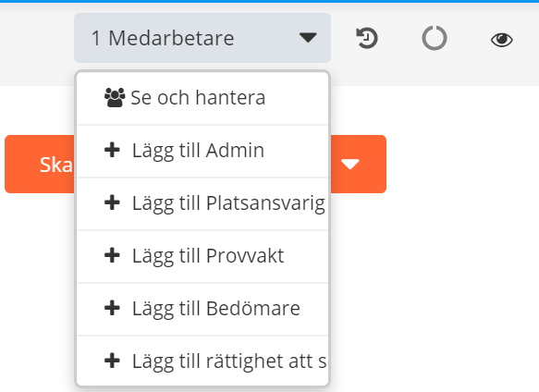Select Lägg till Bedömare option

(202, 309)
